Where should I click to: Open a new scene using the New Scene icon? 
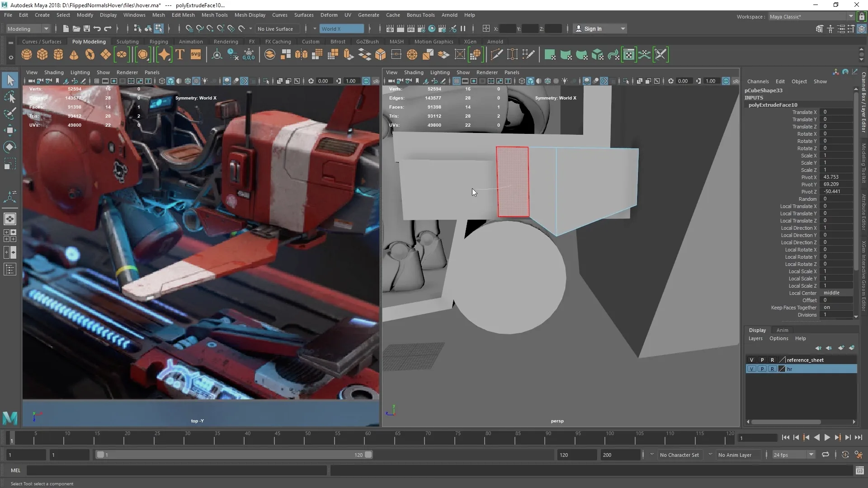click(x=65, y=28)
